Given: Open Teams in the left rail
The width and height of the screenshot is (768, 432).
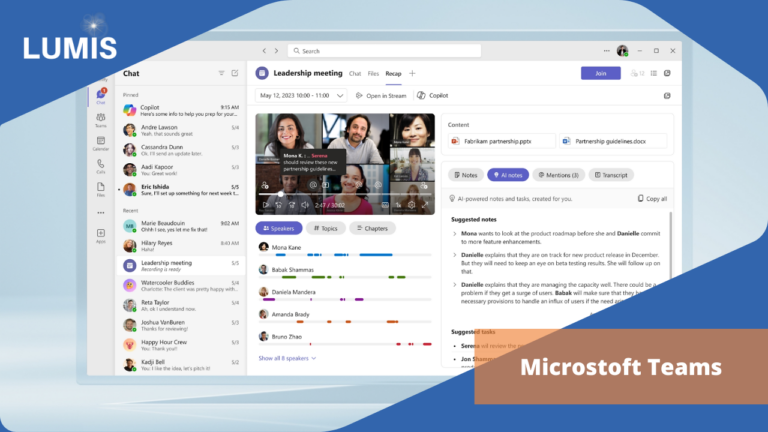Looking at the screenshot, I should pyautogui.click(x=100, y=120).
